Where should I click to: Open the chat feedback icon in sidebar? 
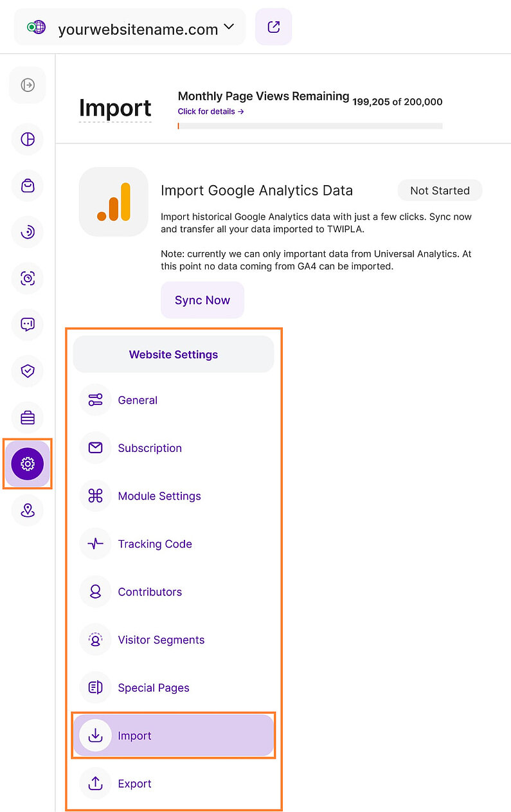click(27, 325)
